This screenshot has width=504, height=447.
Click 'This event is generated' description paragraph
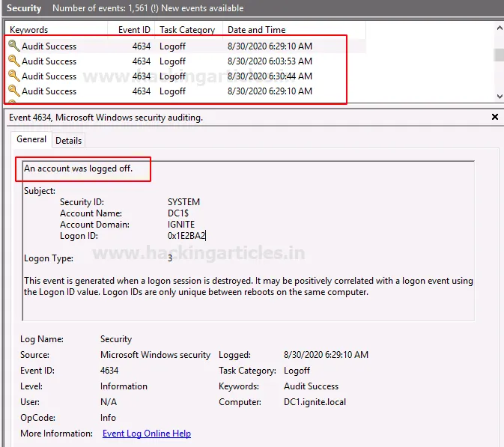249,286
